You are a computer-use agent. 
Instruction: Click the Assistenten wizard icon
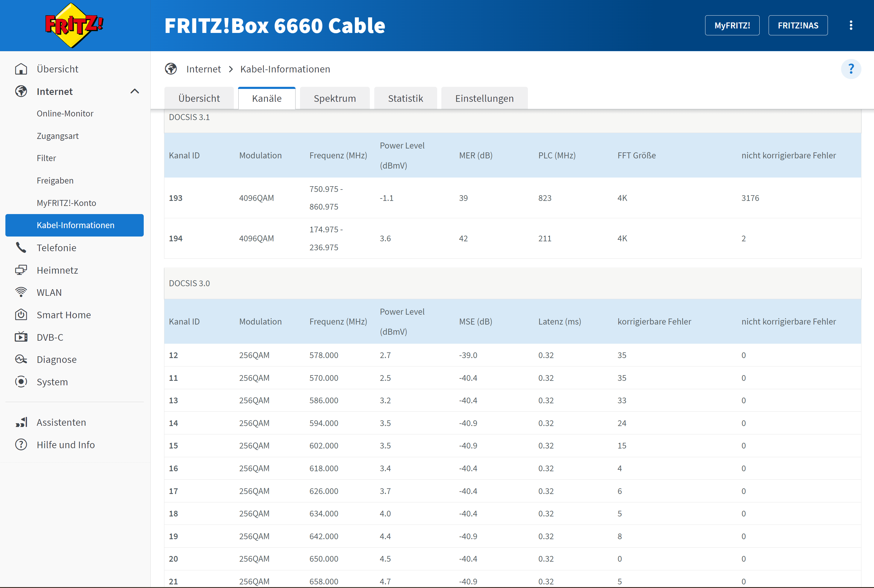[x=21, y=422]
